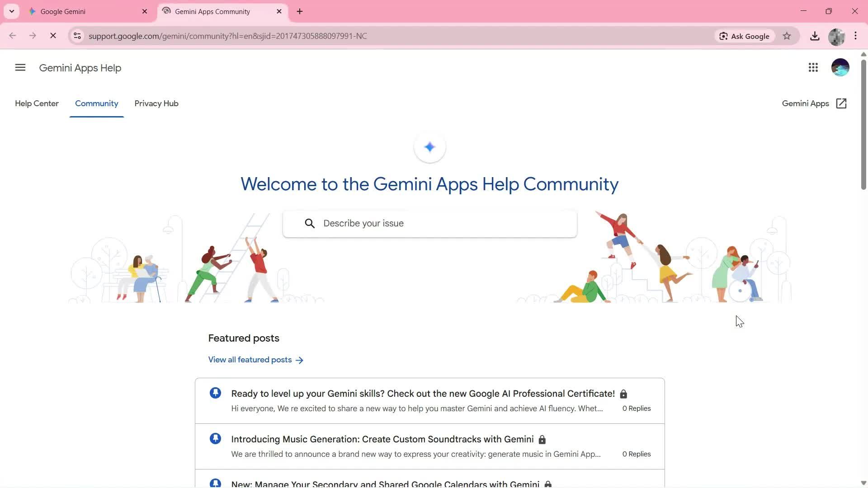
Task: Click the pinned icon on the Music Generation post
Action: 215,438
